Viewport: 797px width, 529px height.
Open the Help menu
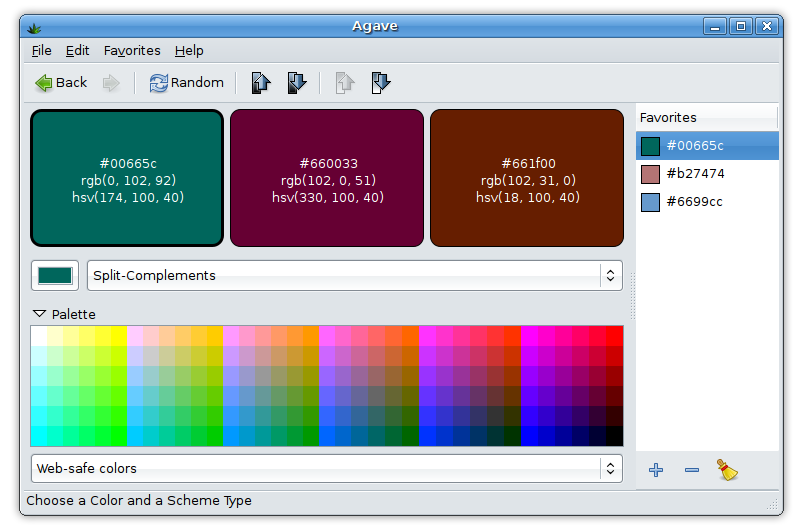(x=189, y=51)
